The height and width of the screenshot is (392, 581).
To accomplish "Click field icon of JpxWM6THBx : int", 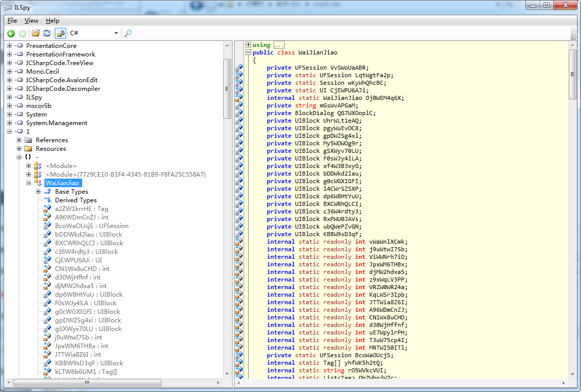I will (x=47, y=346).
